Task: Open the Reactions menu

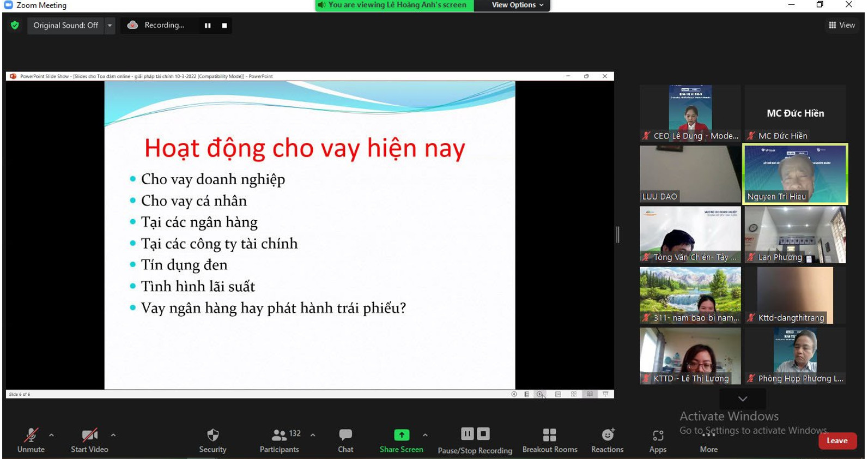Action: [607, 440]
